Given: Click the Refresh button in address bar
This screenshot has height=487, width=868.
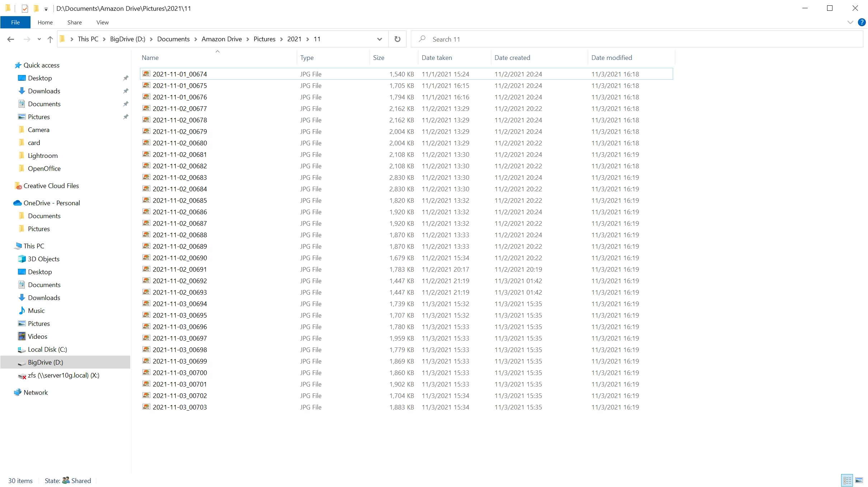Looking at the screenshot, I should (x=397, y=39).
